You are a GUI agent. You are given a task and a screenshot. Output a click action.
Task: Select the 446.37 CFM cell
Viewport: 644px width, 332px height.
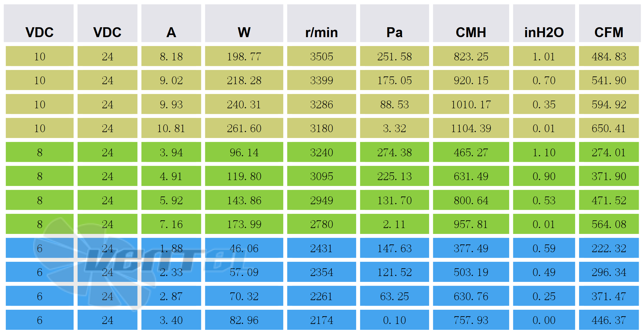[x=608, y=320]
